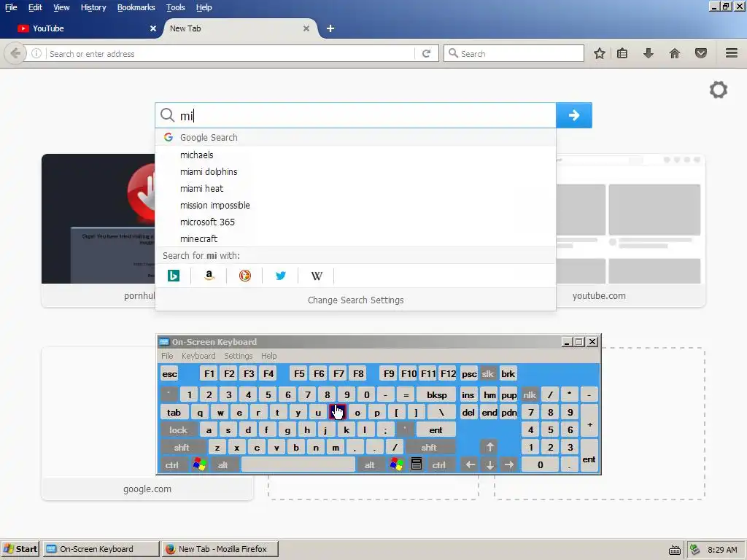Viewport: 747px width, 560px height.
Task: Open the Firefox hamburger menu
Action: 732,53
